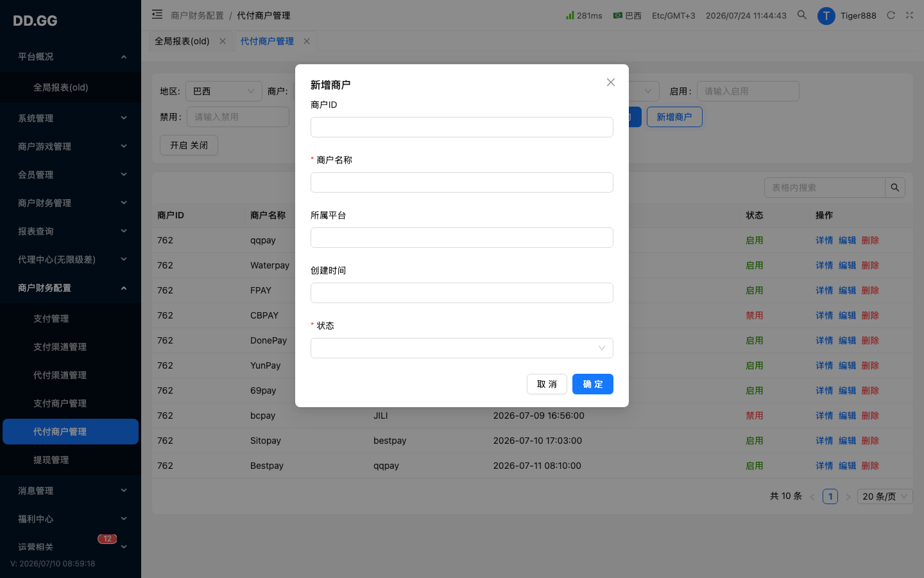Click the Sitopay merchant name cell
This screenshot has height=578, width=924.
pyautogui.click(x=266, y=441)
